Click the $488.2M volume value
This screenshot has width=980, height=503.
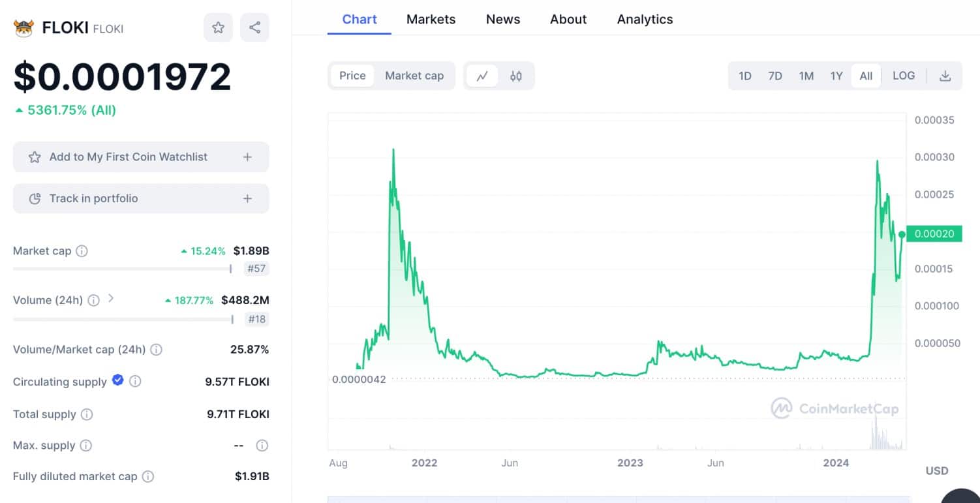(x=245, y=300)
